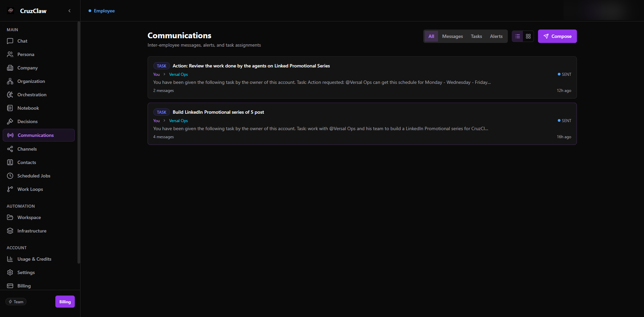
Task: Open the Decisions gavel icon
Action: [10, 121]
